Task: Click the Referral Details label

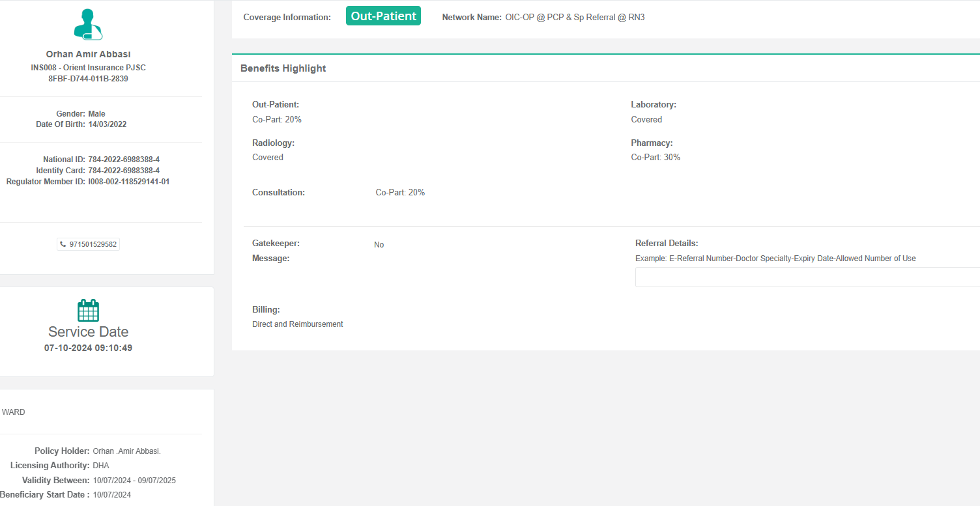Action: tap(667, 244)
